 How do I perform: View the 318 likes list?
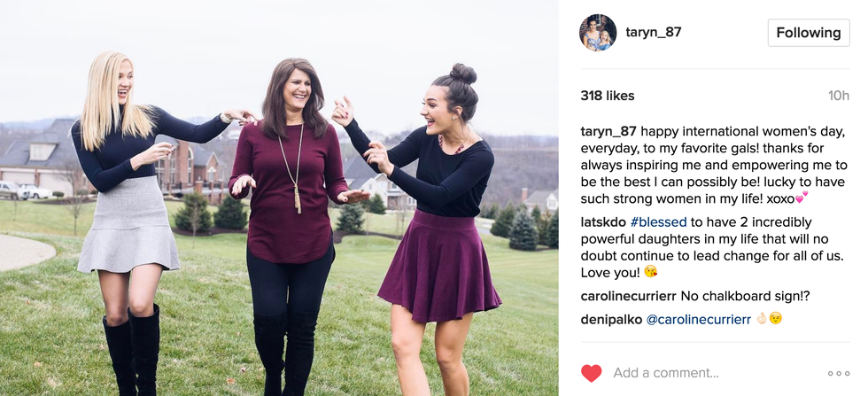pos(608,96)
